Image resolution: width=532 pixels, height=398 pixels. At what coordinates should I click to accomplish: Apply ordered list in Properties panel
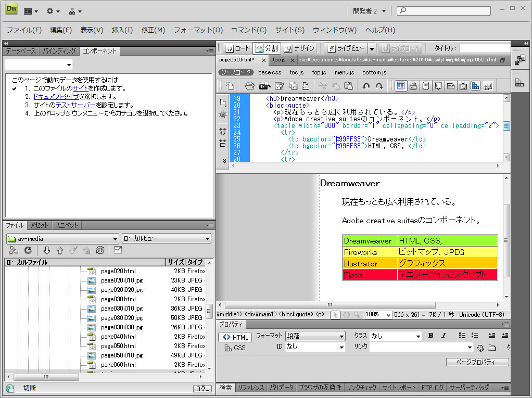pyautogui.click(x=475, y=336)
